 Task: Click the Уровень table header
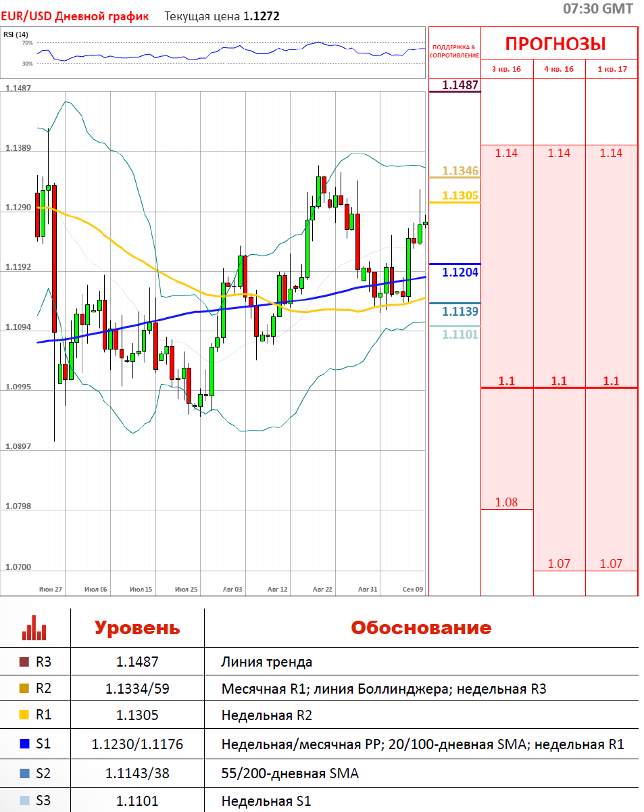pos(137,627)
